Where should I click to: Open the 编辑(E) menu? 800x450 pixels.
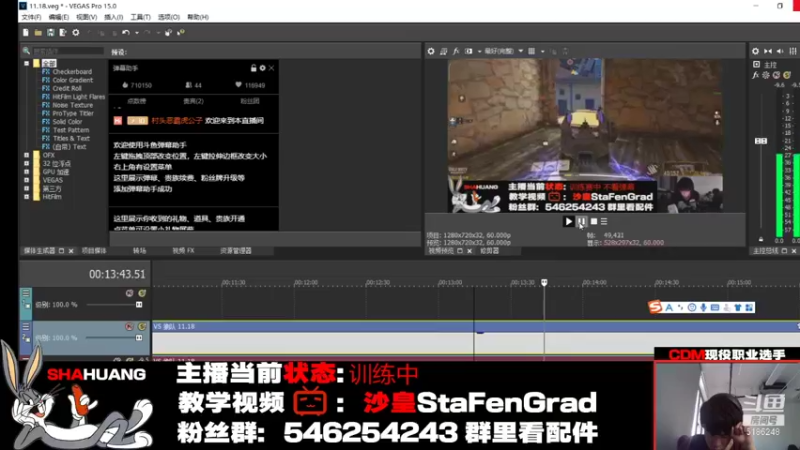point(59,17)
